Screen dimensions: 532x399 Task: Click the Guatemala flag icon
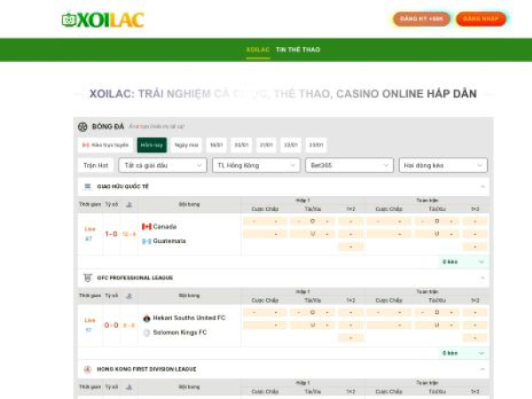click(x=146, y=241)
